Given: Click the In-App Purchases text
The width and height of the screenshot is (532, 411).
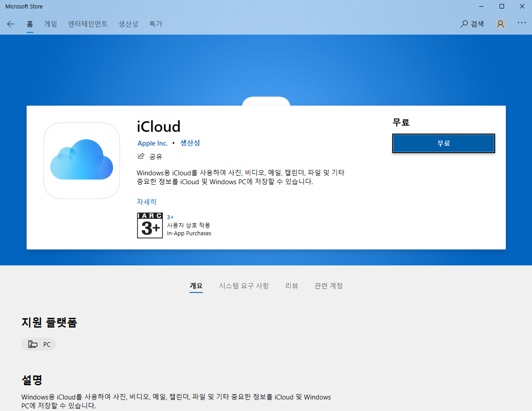Looking at the screenshot, I should tap(189, 233).
